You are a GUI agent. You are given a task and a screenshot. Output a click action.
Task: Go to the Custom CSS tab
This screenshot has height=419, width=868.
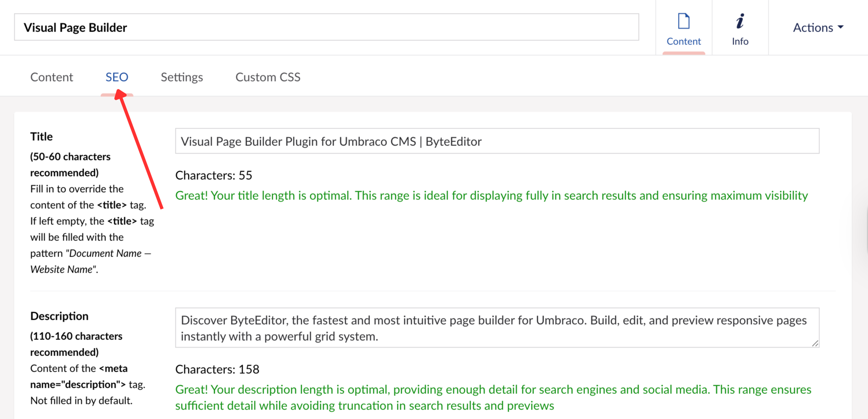(x=268, y=77)
